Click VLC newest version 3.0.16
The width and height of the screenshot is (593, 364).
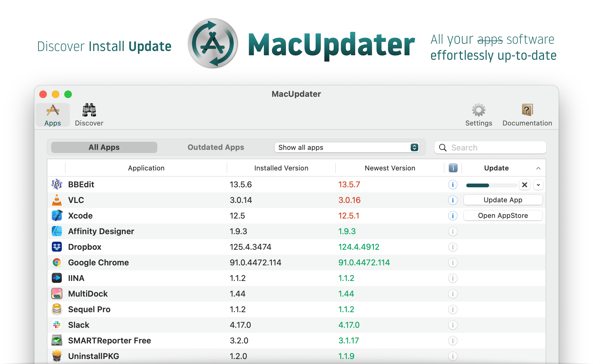350,200
